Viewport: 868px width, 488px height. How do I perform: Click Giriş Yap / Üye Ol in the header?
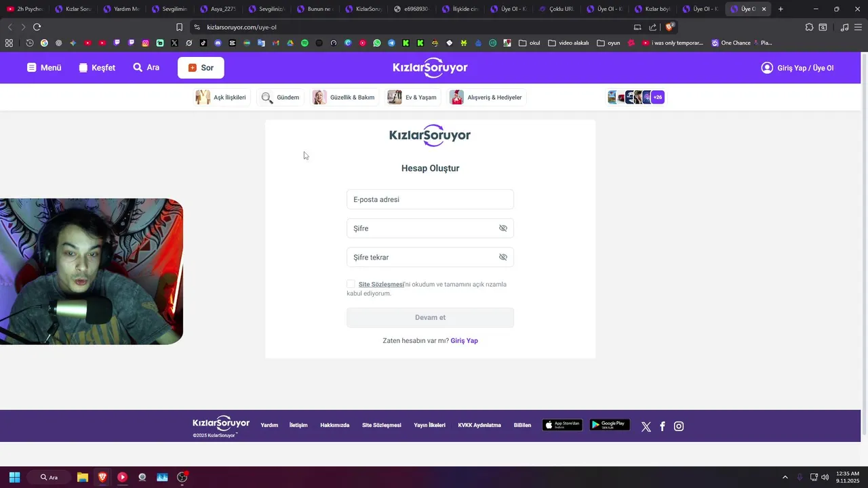pos(797,68)
